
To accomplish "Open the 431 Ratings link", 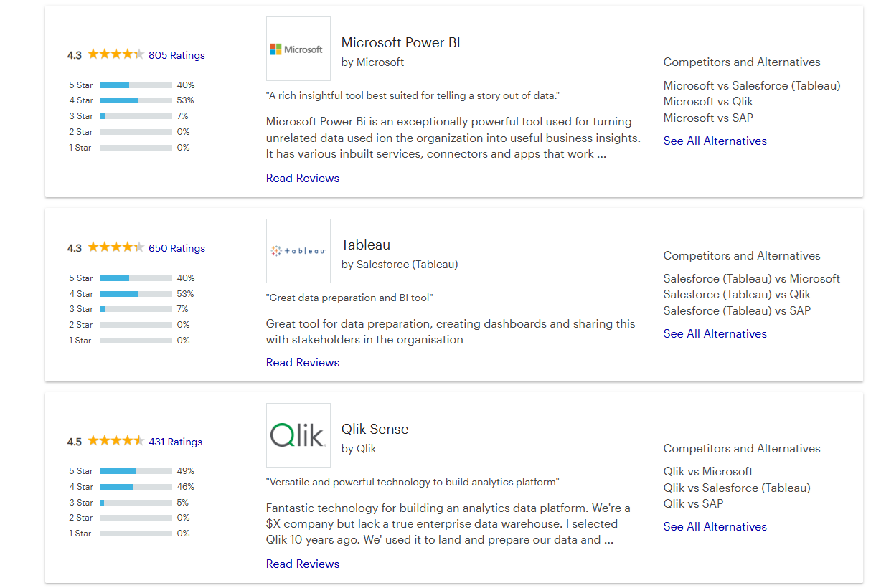I will pos(175,442).
